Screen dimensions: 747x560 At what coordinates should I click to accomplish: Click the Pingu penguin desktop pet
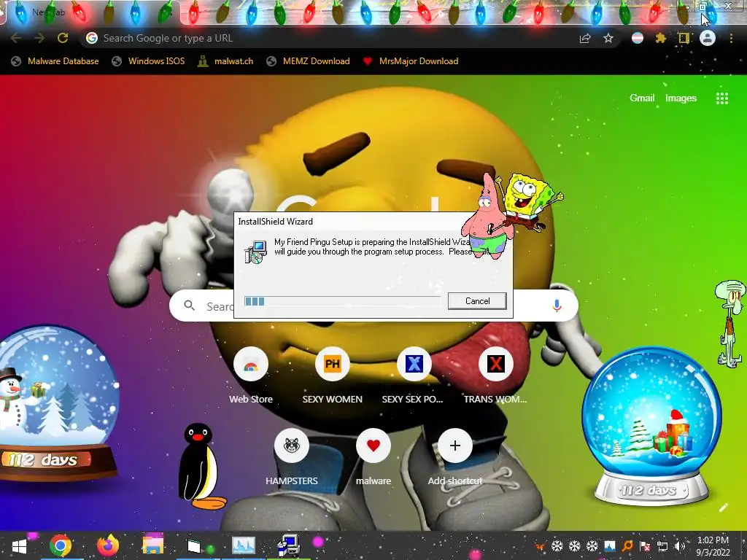point(200,466)
